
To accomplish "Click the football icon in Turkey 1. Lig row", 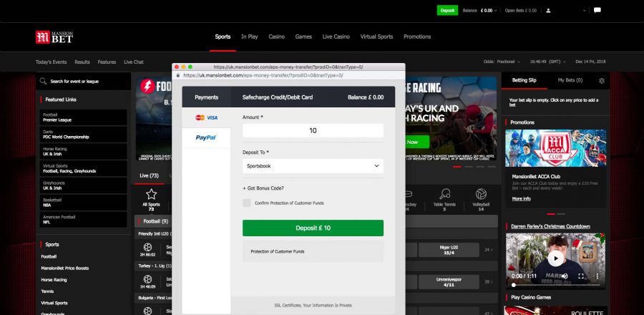I will [x=147, y=279].
